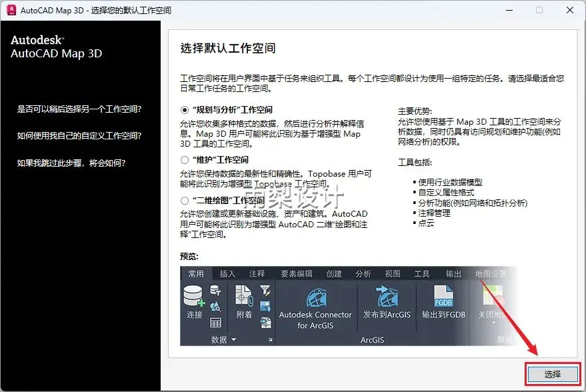Switch to 分析 tab in preview ribbon
Image resolution: width=586 pixels, height=392 pixels.
363,273
